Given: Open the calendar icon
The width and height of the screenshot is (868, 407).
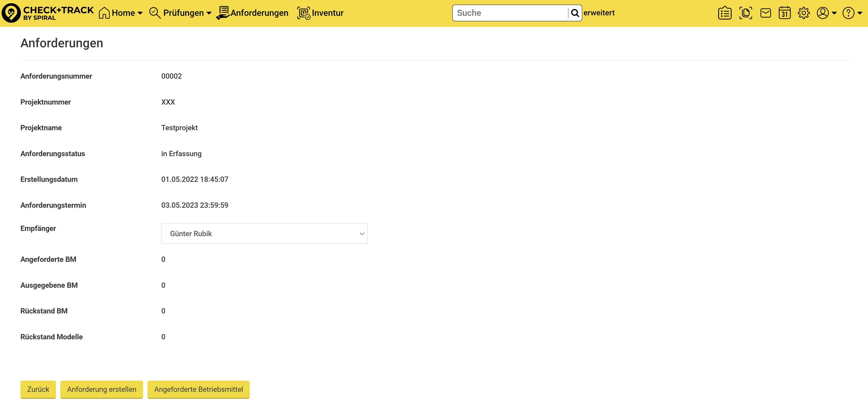Looking at the screenshot, I should (785, 13).
